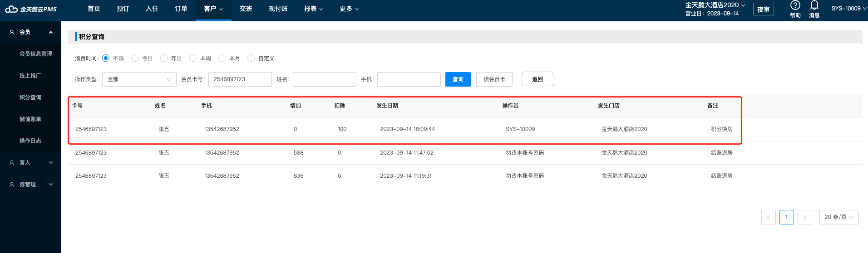Open 储值账单 in sidebar
This screenshot has width=868, height=253.
point(30,119)
